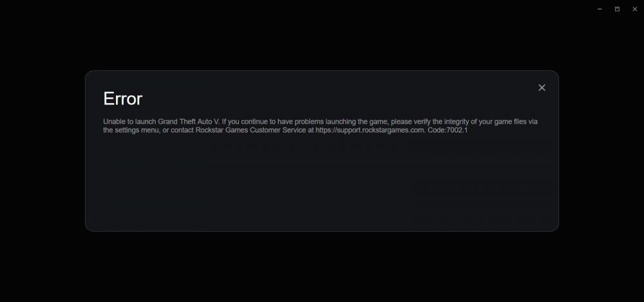The width and height of the screenshot is (644, 302).
Task: Click the word contact in the message
Action: pos(182,130)
